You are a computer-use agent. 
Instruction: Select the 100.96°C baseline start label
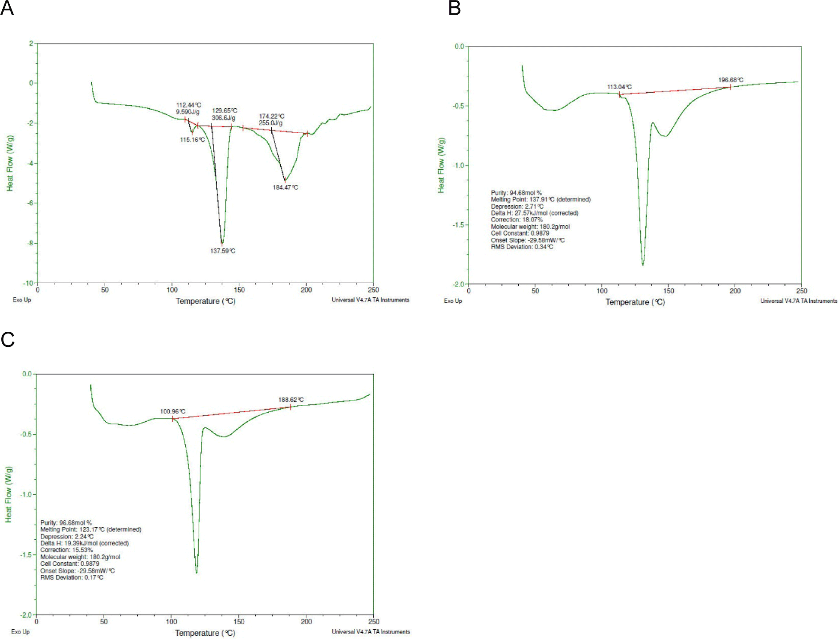click(x=173, y=412)
